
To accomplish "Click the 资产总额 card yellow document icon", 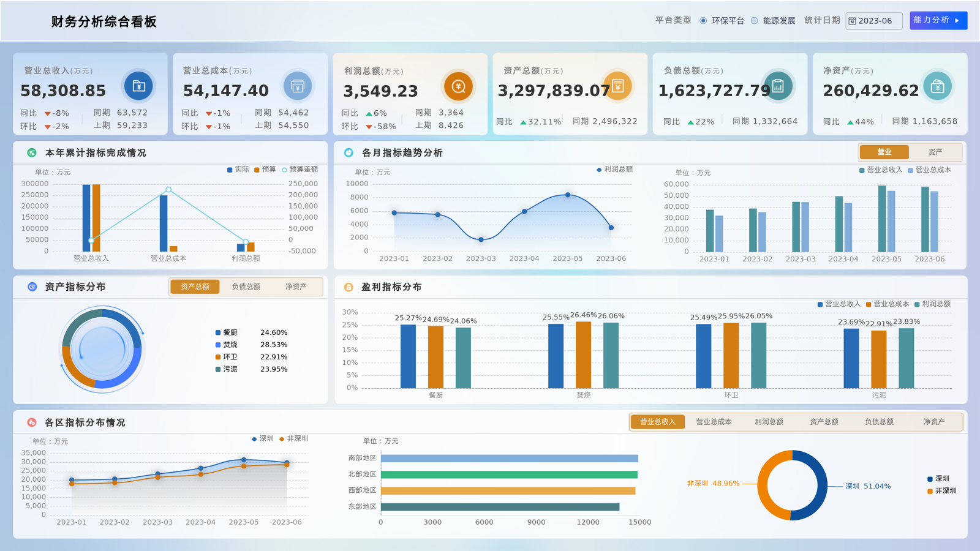I will (617, 86).
